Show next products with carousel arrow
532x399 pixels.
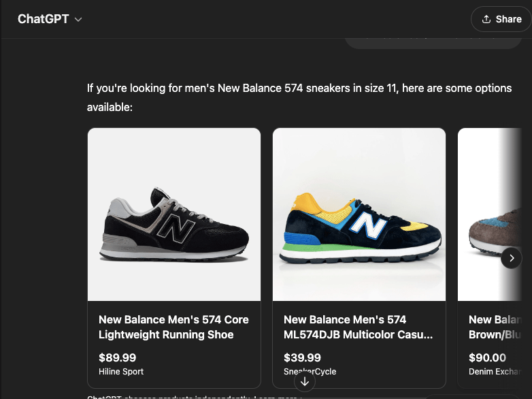511,258
